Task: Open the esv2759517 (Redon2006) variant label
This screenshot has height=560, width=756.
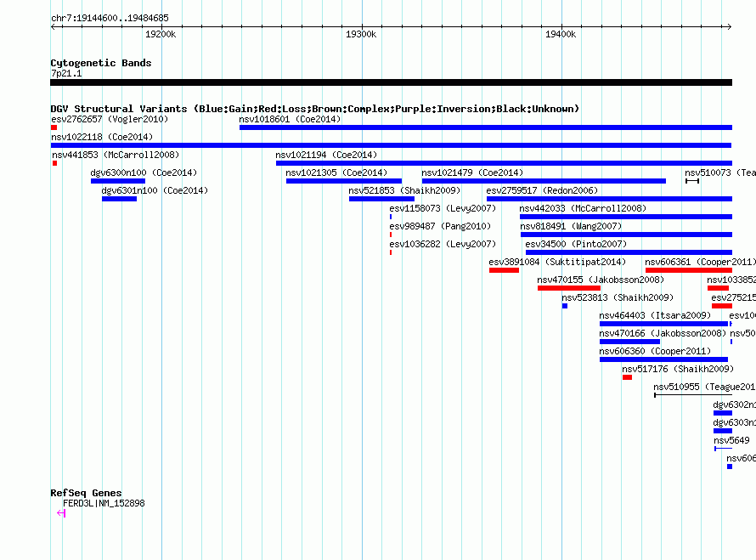Action: coord(542,190)
